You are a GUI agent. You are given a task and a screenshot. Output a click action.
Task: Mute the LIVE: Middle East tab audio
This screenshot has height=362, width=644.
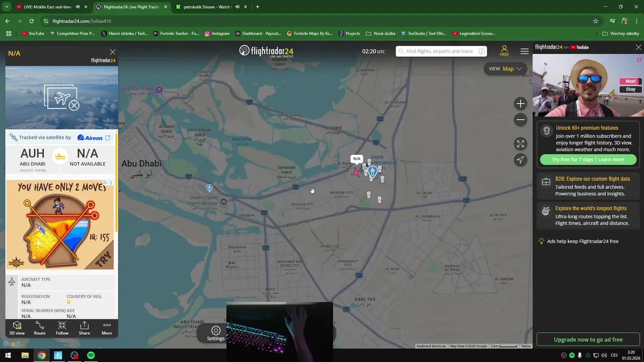click(77, 7)
